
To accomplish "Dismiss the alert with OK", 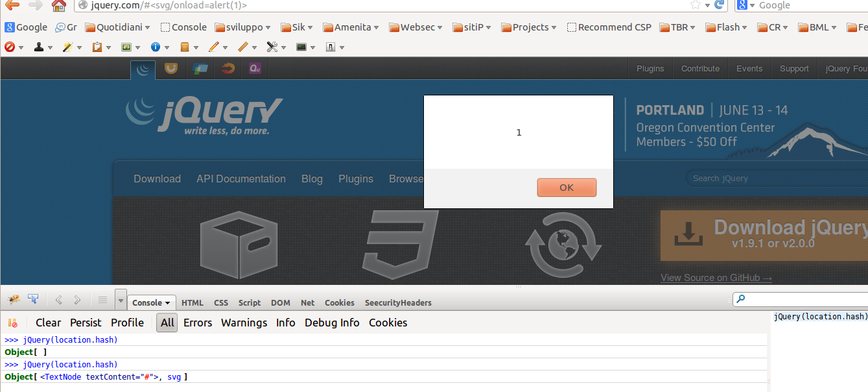I will coord(567,187).
